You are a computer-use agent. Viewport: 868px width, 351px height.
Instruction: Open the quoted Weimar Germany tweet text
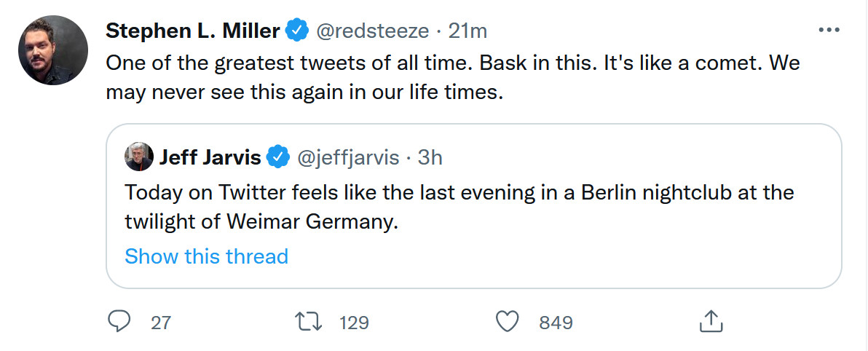459,207
